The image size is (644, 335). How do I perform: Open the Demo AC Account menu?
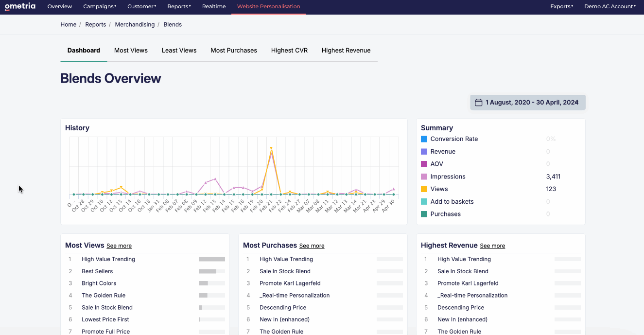coord(610,6)
